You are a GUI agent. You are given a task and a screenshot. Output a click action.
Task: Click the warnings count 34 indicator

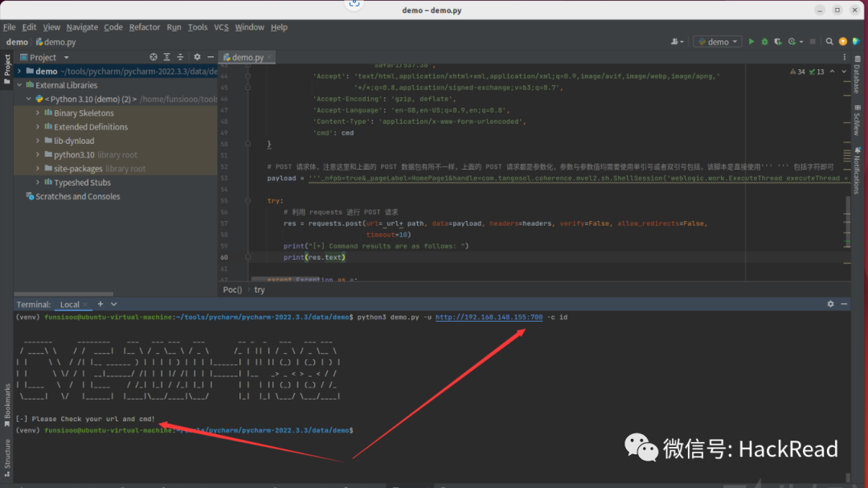coord(798,72)
